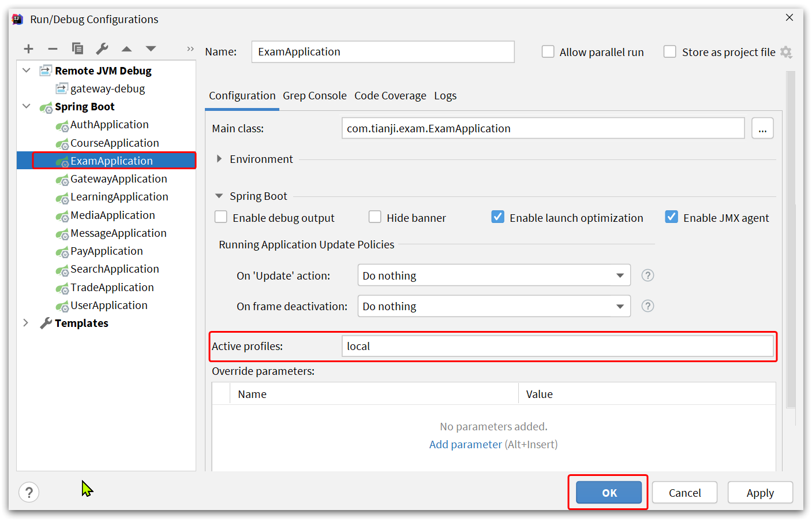Open help with question mark button
812x521 pixels.
coord(29,492)
